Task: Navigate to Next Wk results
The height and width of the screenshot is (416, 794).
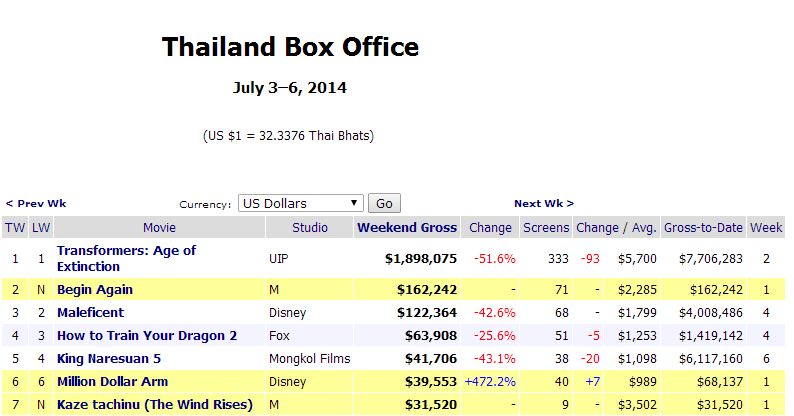Action: coord(544,203)
